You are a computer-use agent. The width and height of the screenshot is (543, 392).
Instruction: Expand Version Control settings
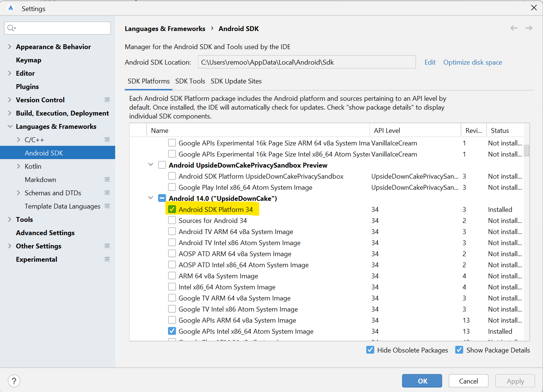[x=10, y=100]
